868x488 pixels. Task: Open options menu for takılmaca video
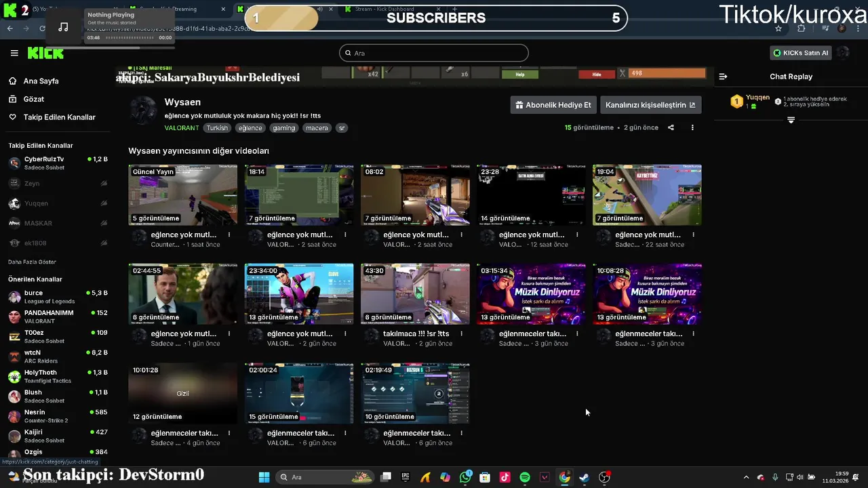pos(461,333)
